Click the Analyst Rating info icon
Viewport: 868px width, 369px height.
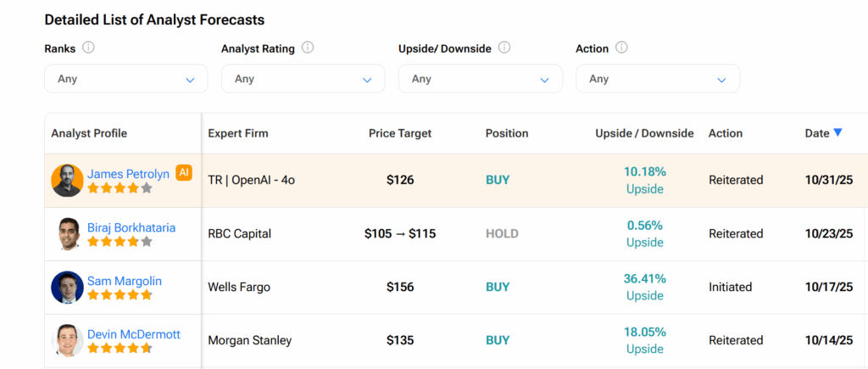coord(308,48)
